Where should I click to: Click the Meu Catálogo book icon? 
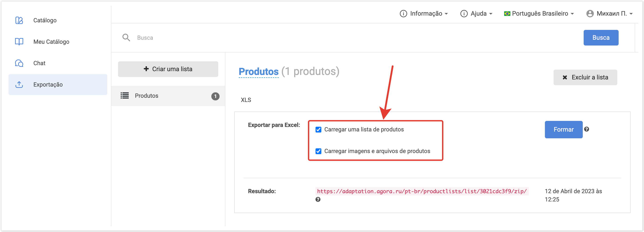click(x=19, y=41)
